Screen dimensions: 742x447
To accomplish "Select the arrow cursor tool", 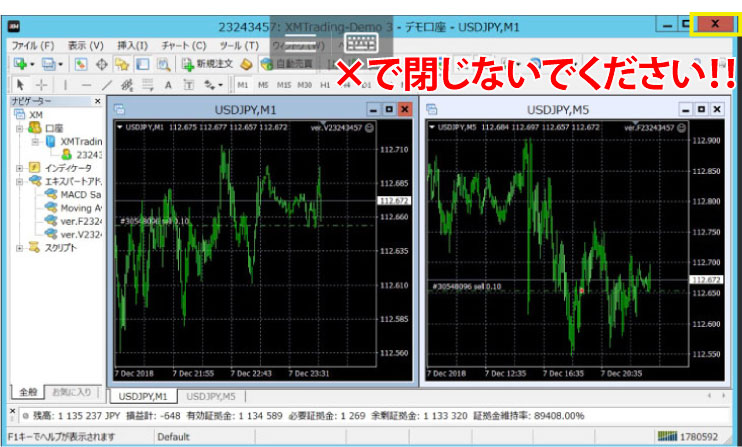I will [19, 85].
